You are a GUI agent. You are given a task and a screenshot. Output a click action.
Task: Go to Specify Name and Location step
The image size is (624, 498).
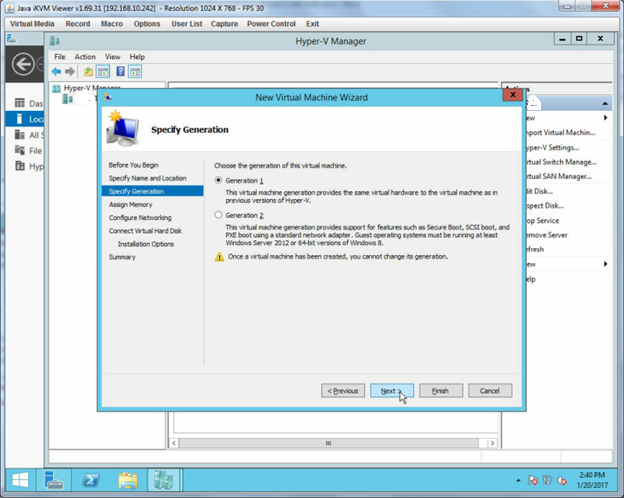(147, 178)
